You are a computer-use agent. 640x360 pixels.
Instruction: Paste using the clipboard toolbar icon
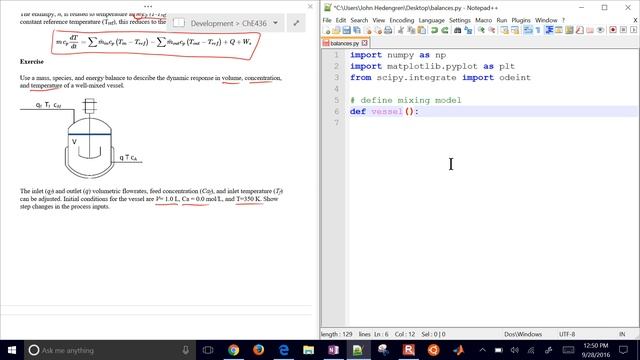tap(422, 30)
